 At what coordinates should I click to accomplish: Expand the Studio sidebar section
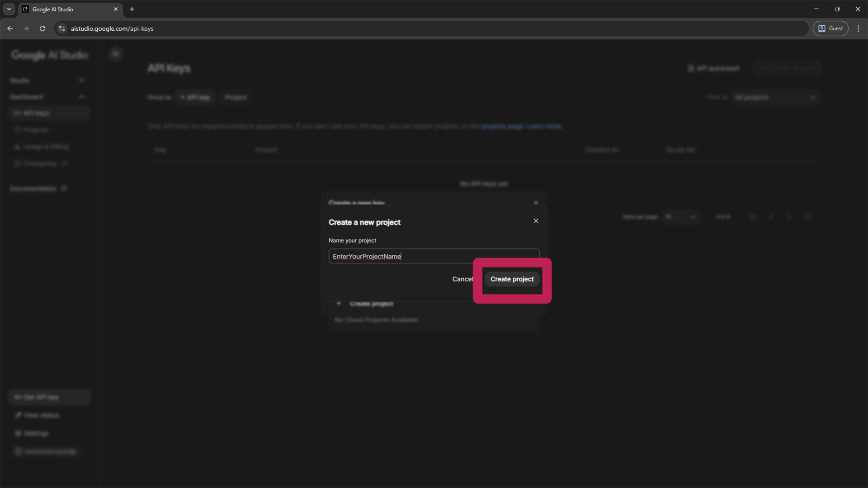47,80
